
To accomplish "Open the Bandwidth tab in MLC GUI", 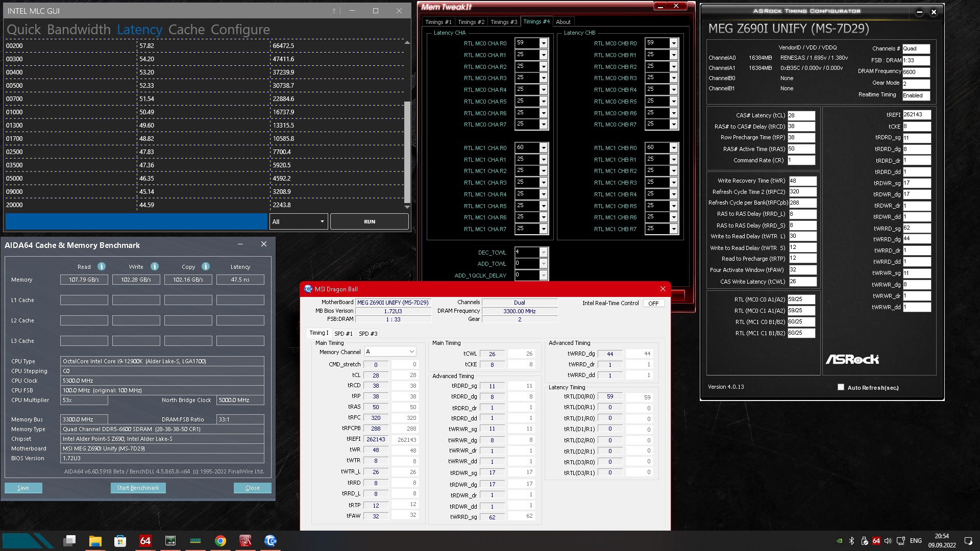I will click(x=79, y=30).
